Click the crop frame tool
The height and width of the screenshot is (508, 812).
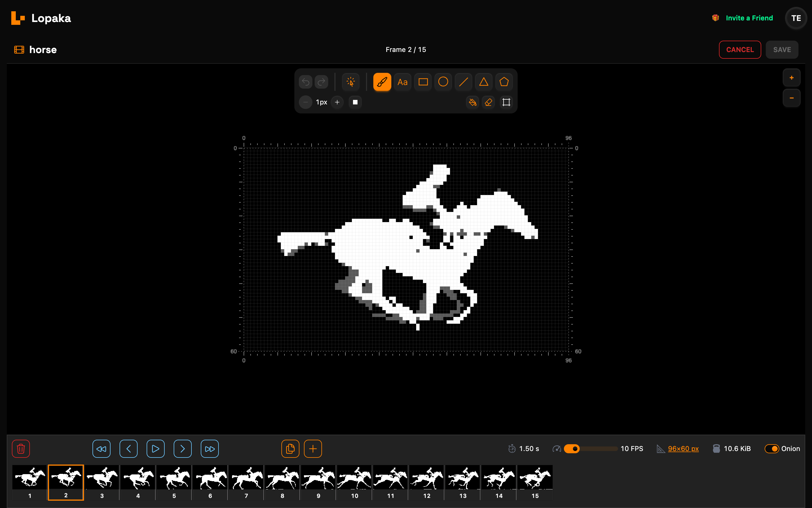pos(506,102)
